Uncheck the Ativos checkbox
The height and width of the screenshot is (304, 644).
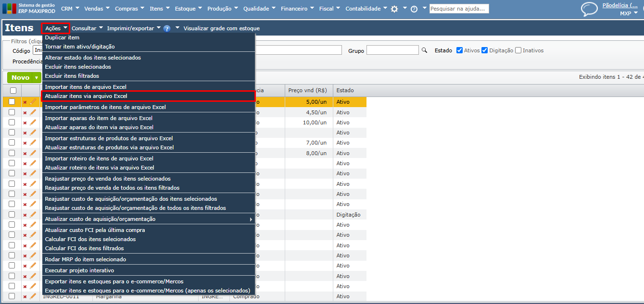click(459, 50)
